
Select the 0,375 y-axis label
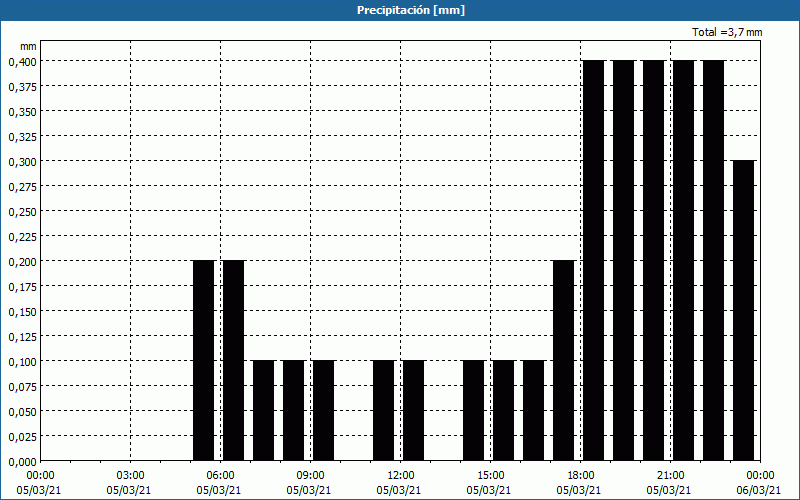[22, 87]
